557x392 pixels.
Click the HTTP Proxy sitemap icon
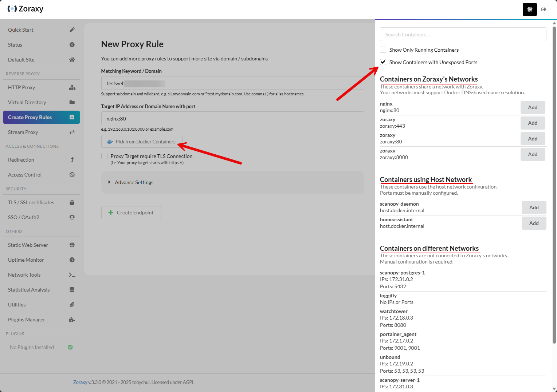click(x=72, y=87)
